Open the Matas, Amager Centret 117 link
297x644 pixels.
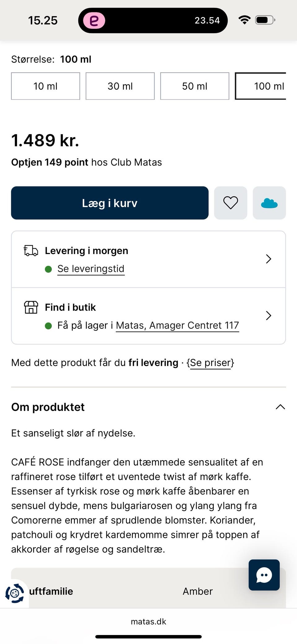(177, 326)
